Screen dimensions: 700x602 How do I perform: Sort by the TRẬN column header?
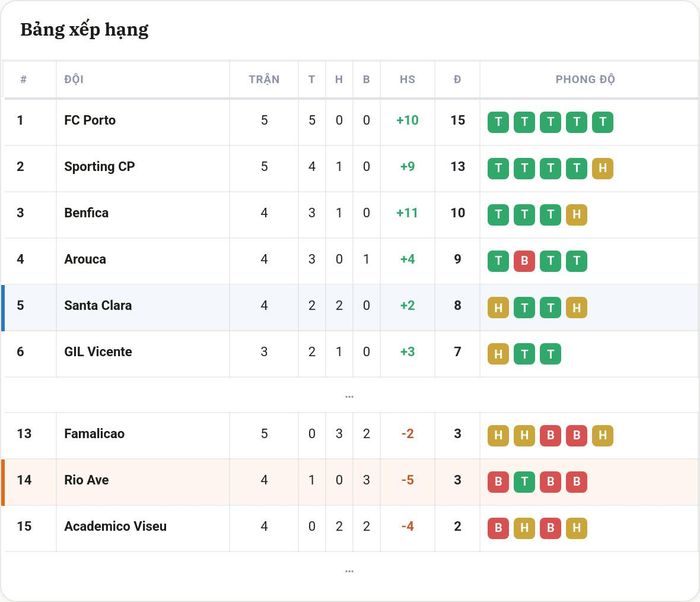(264, 79)
